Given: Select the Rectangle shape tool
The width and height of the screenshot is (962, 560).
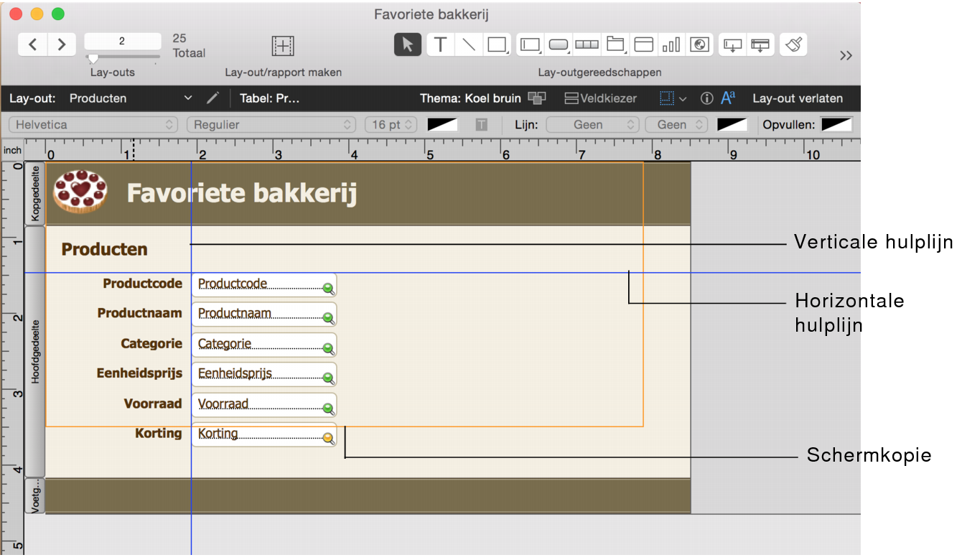Looking at the screenshot, I should (497, 45).
